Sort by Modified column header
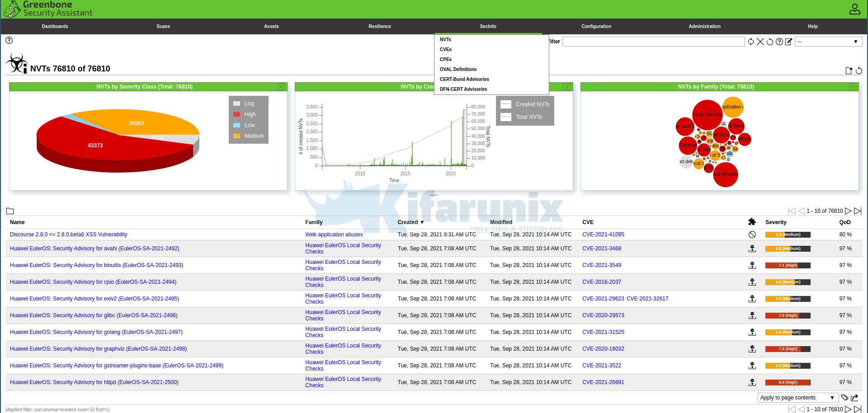The image size is (868, 413). (x=501, y=222)
